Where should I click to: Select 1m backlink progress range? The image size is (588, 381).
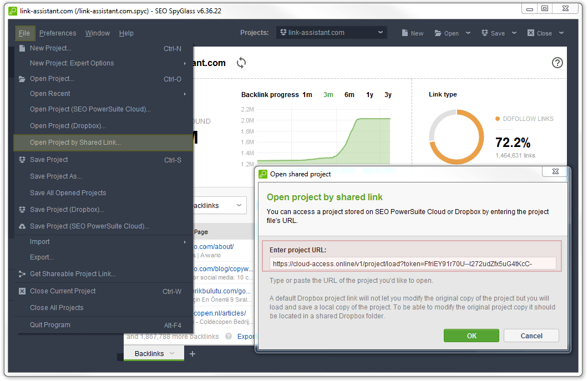coord(307,94)
